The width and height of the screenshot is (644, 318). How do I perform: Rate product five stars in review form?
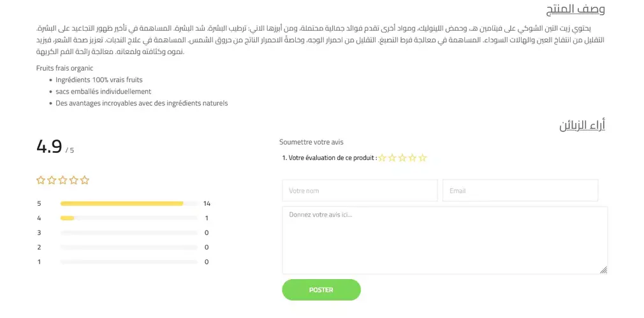pyautogui.click(x=423, y=158)
